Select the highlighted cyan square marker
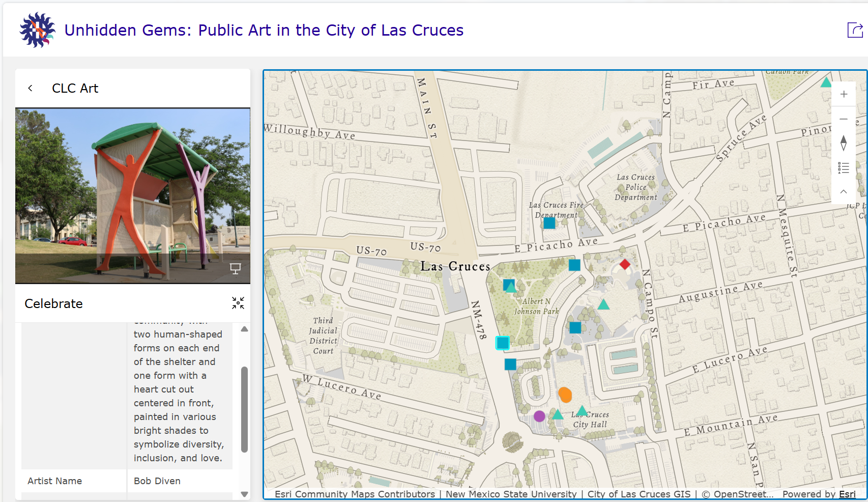868x502 pixels. (502, 343)
